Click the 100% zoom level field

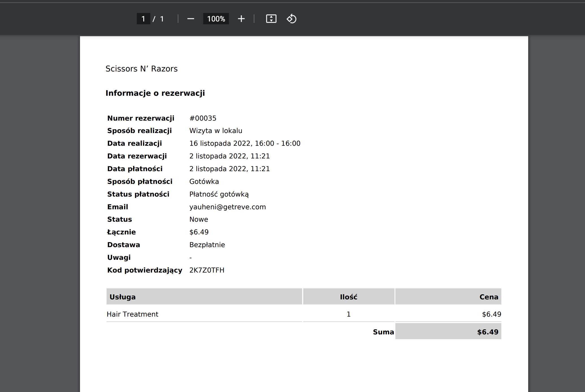pos(216,19)
